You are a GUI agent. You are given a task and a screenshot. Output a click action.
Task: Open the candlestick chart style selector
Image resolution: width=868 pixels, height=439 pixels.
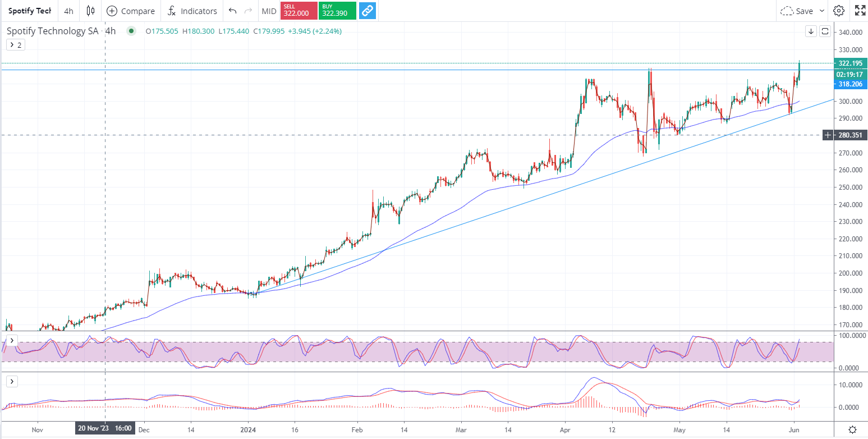coord(91,11)
